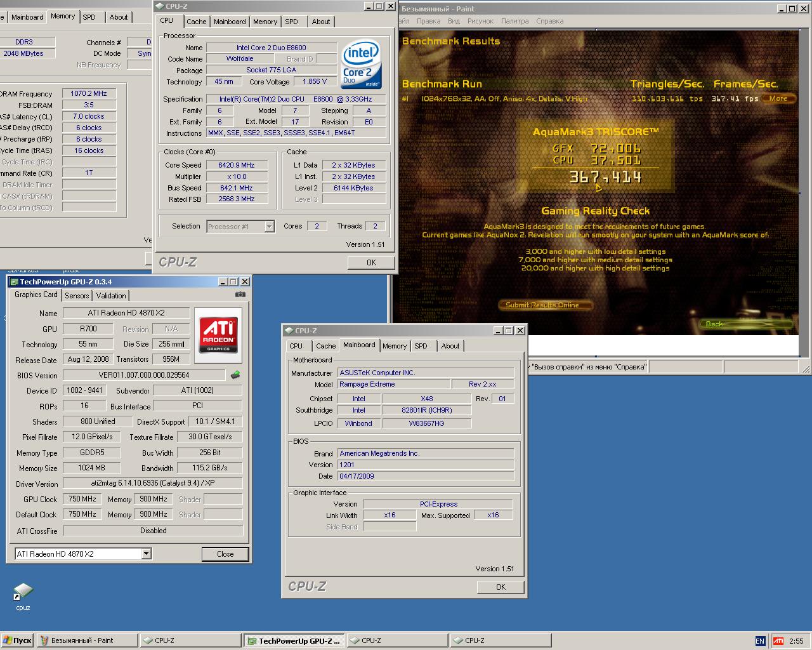
Task: Select the Graphics Card tab in GPU-Z
Action: pyautogui.click(x=36, y=295)
